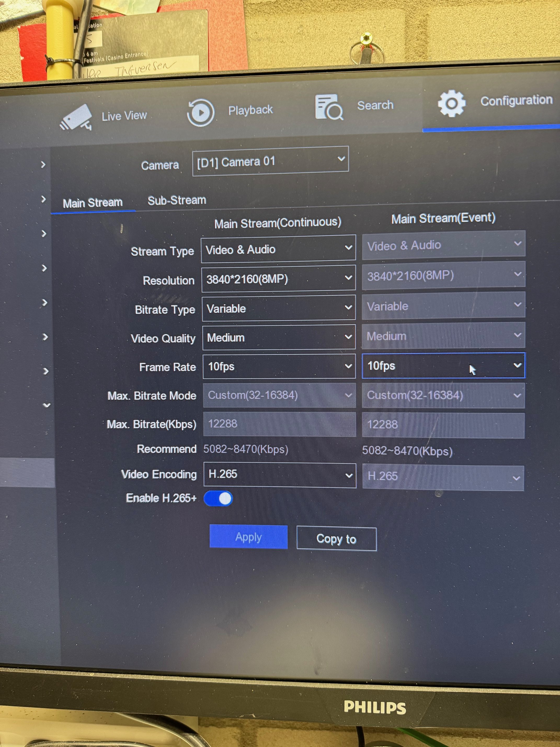Open Continuous Stream Type dropdown
Image resolution: width=560 pixels, height=747 pixels.
coord(278,249)
